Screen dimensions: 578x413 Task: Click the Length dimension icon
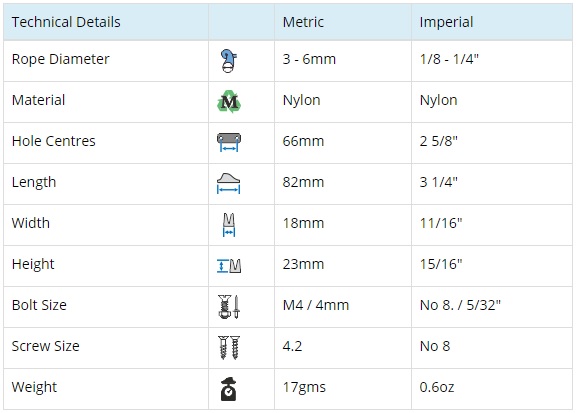229,183
